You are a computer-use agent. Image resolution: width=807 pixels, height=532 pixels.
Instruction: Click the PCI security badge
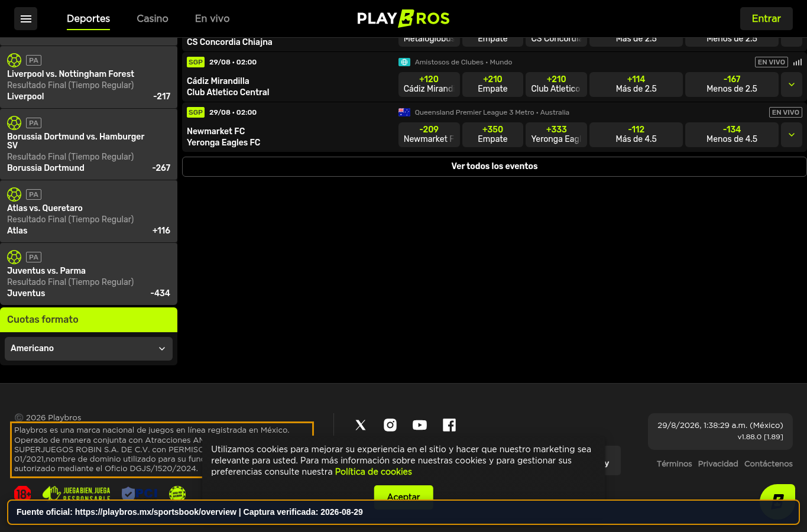(140, 493)
